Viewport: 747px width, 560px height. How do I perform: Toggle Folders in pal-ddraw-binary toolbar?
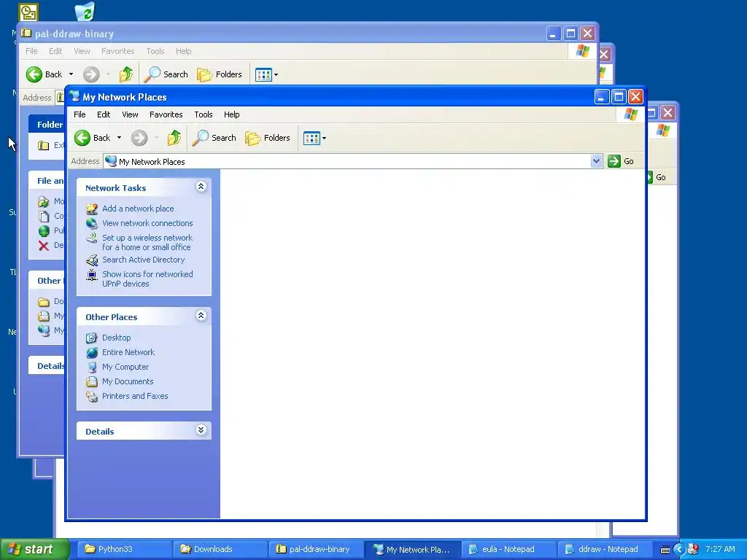pos(220,74)
